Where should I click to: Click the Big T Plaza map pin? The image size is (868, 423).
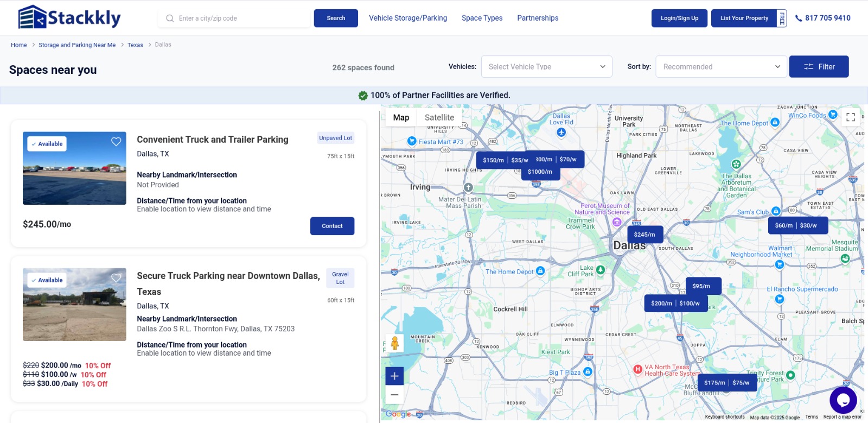[588, 372]
